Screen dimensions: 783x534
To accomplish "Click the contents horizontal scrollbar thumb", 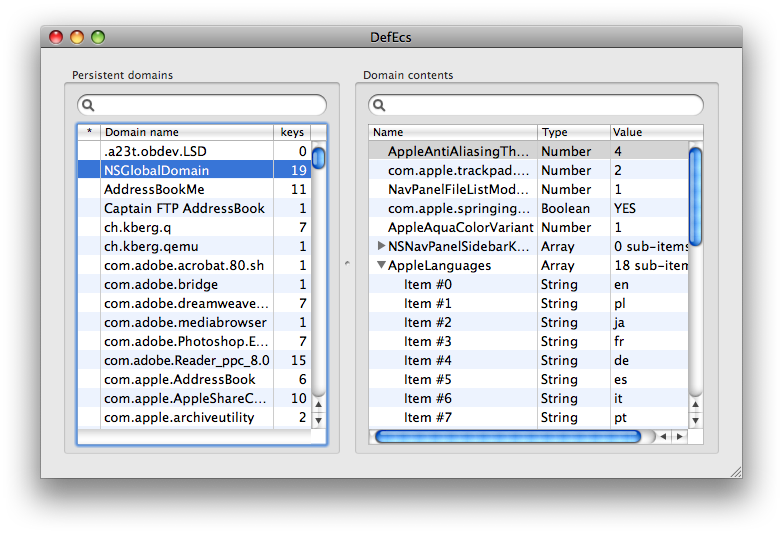I will (x=508, y=437).
